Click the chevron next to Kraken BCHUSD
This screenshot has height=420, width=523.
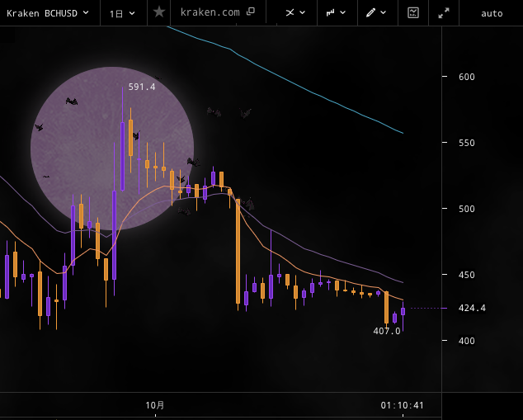point(86,12)
